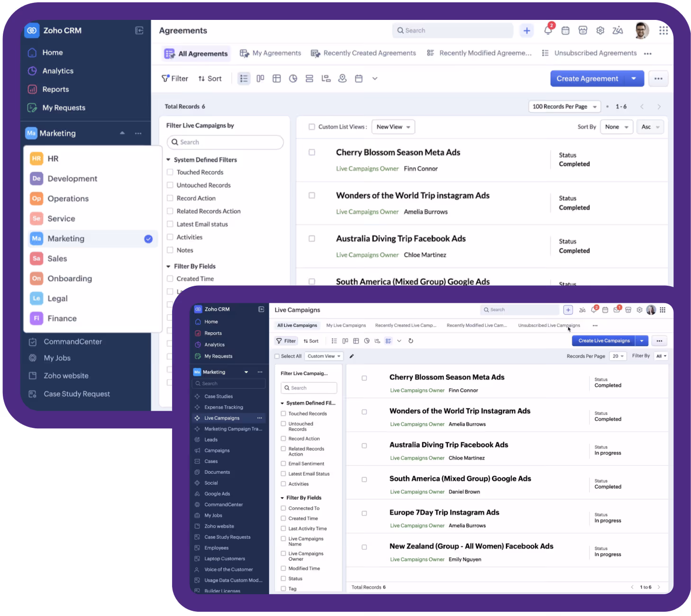
Task: Click search field in Agreements top bar
Action: [x=453, y=30]
